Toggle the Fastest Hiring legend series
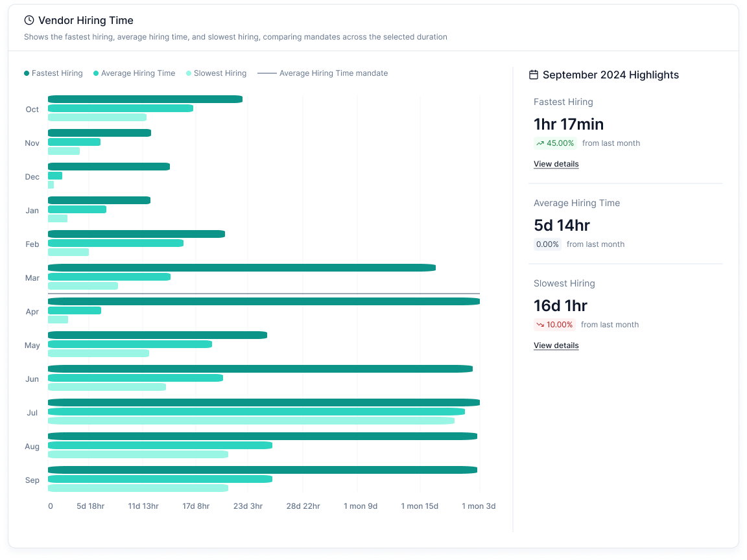This screenshot has height=560, width=747. coord(54,73)
